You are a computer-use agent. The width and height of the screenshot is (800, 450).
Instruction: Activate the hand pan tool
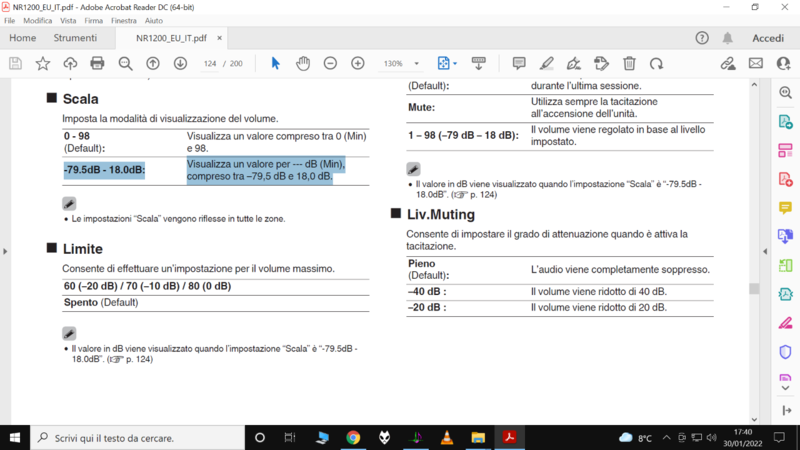click(303, 63)
